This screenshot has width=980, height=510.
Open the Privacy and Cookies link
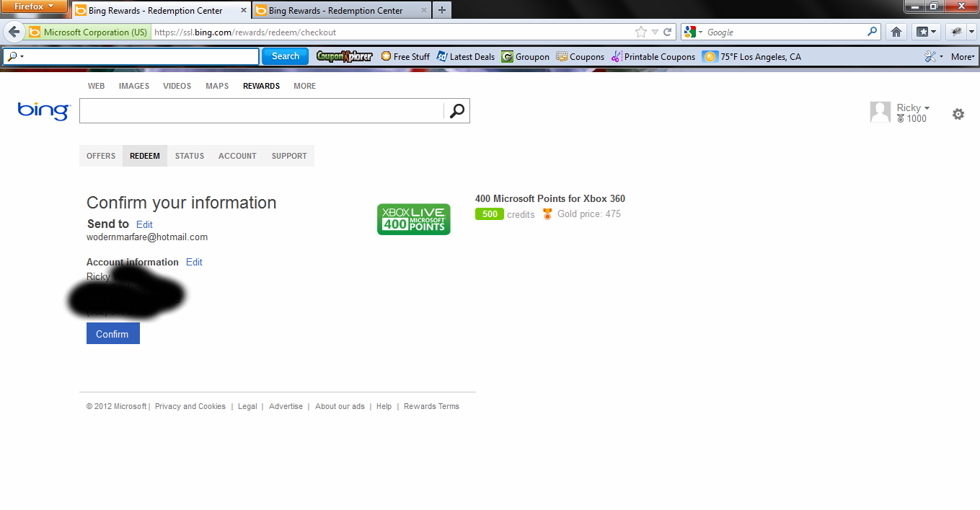[x=190, y=406]
